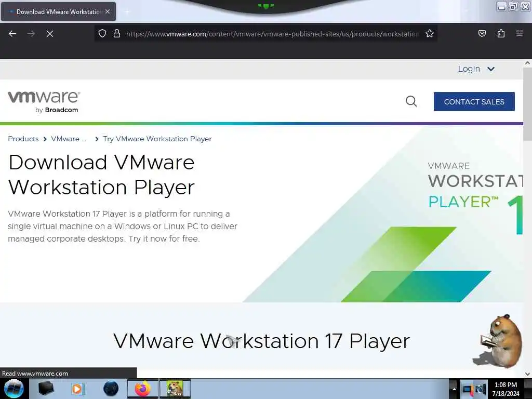Open the Save to Pocket icon
The height and width of the screenshot is (399, 532).
point(482,33)
